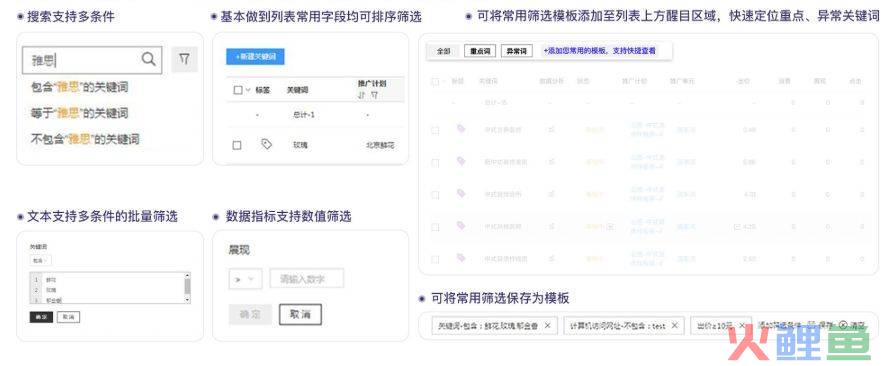Click the large 取消 button in 展现 panel
This screenshot has width=895, height=366.
(300, 315)
